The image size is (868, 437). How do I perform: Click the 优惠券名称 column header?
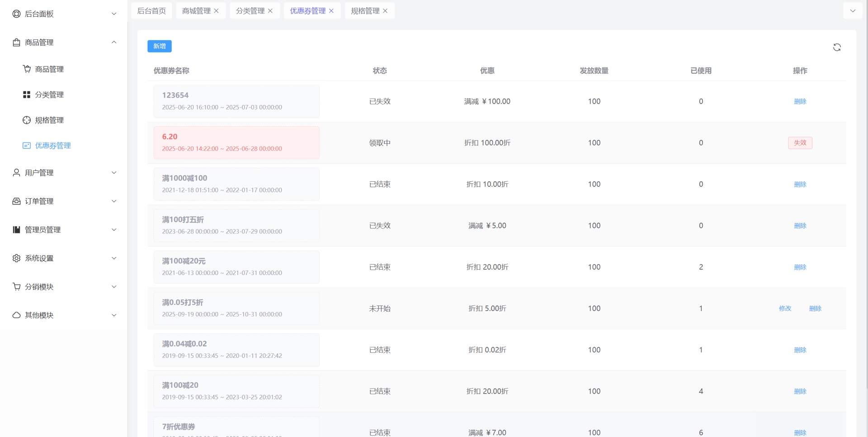[171, 71]
